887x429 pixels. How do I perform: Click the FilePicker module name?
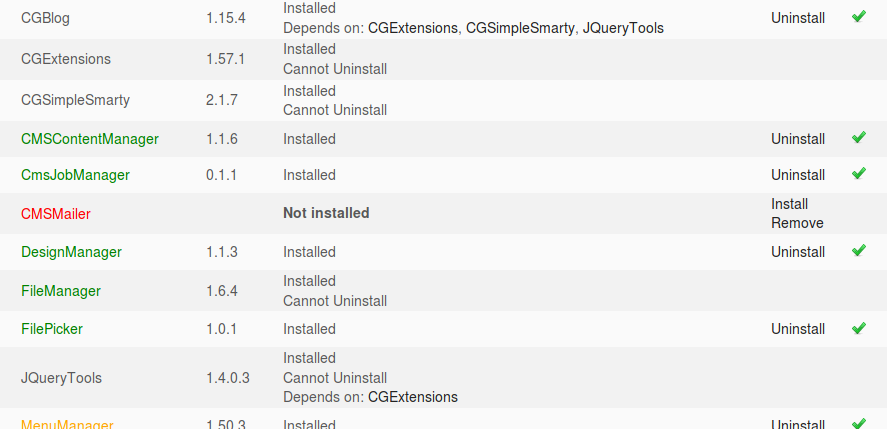(x=51, y=329)
